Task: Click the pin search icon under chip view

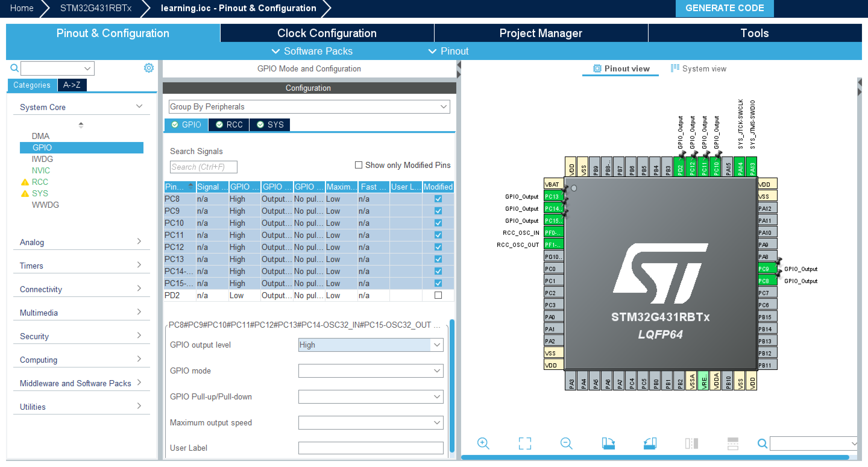Action: 762,443
